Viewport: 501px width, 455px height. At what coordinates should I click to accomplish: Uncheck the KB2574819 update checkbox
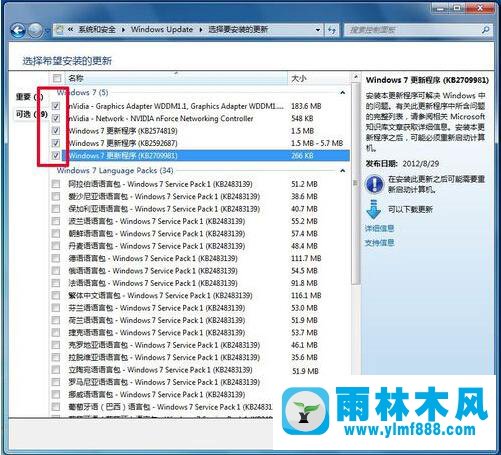coord(56,131)
